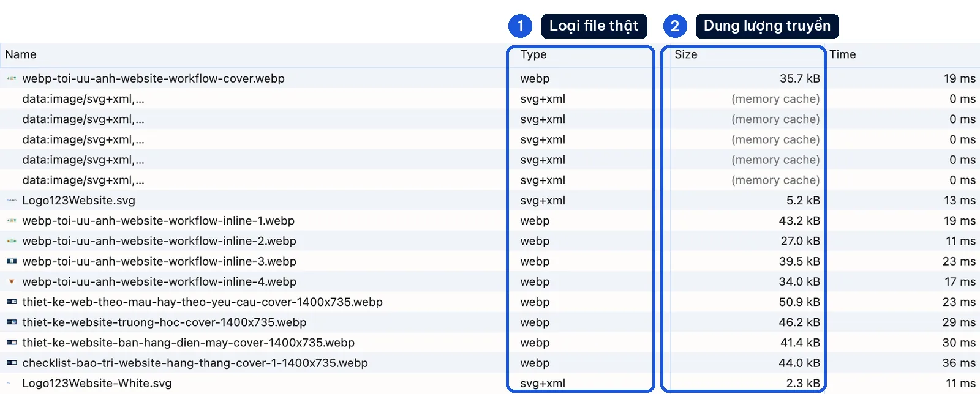The height and width of the screenshot is (394, 980).
Task: Select thiet-ke-website-ban-hang-dien-may cover request
Action: click(188, 343)
